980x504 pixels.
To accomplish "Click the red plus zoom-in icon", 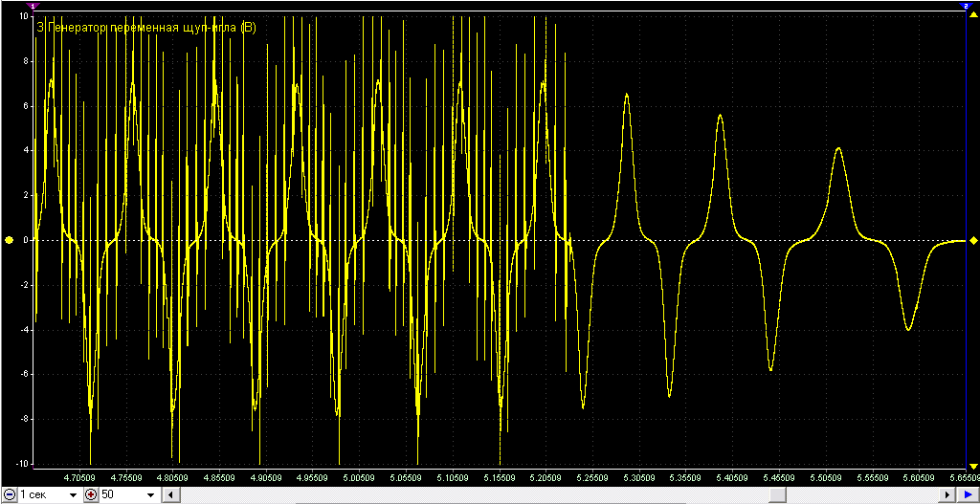I will (x=91, y=494).
